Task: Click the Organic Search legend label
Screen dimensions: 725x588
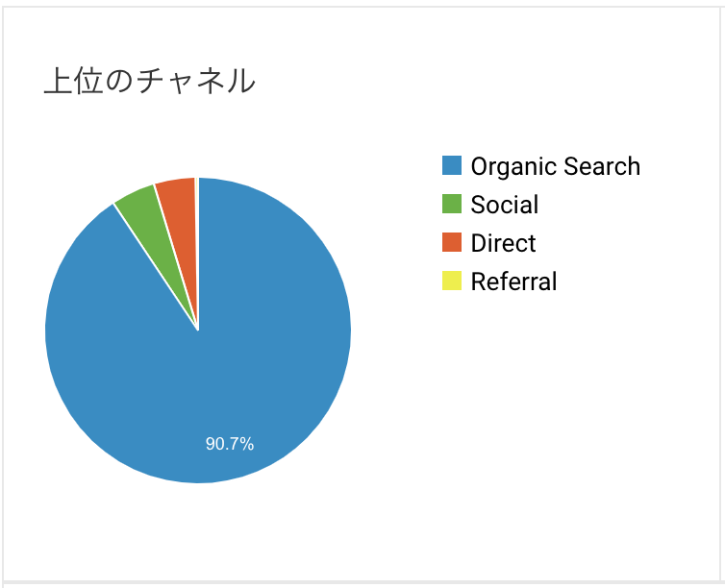Action: pyautogui.click(x=556, y=167)
